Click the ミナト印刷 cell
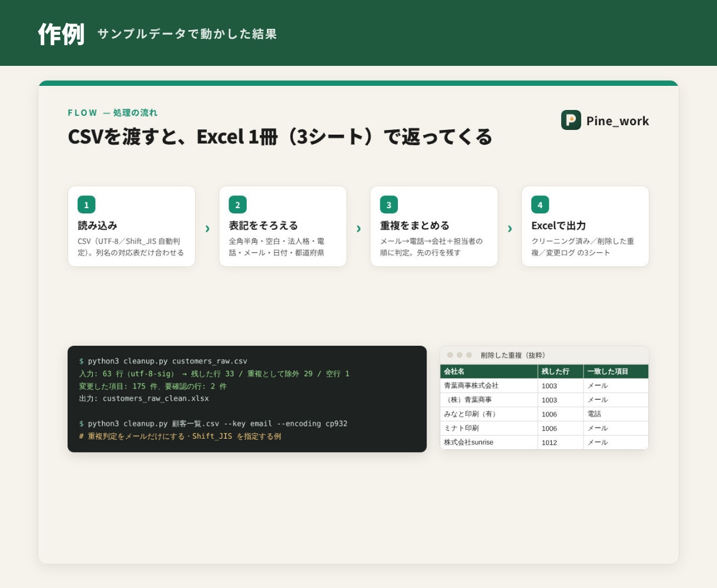717x588 pixels. pyautogui.click(x=489, y=428)
